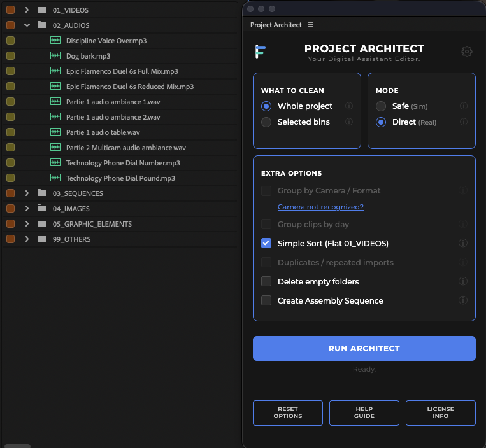Select Partie 1 audio table.wav clip

(x=103, y=132)
